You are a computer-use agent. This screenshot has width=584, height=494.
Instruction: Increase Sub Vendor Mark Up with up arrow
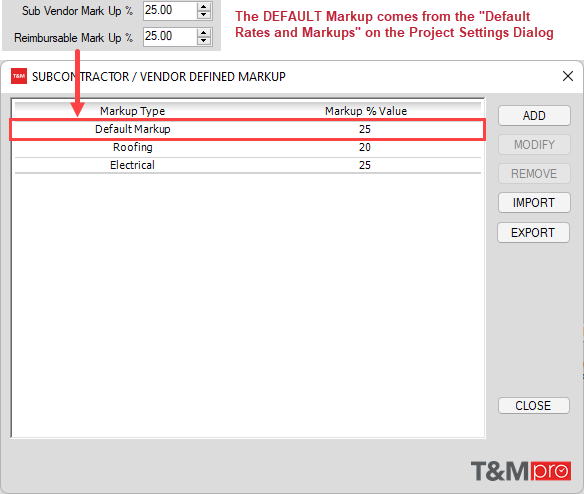coord(204,7)
